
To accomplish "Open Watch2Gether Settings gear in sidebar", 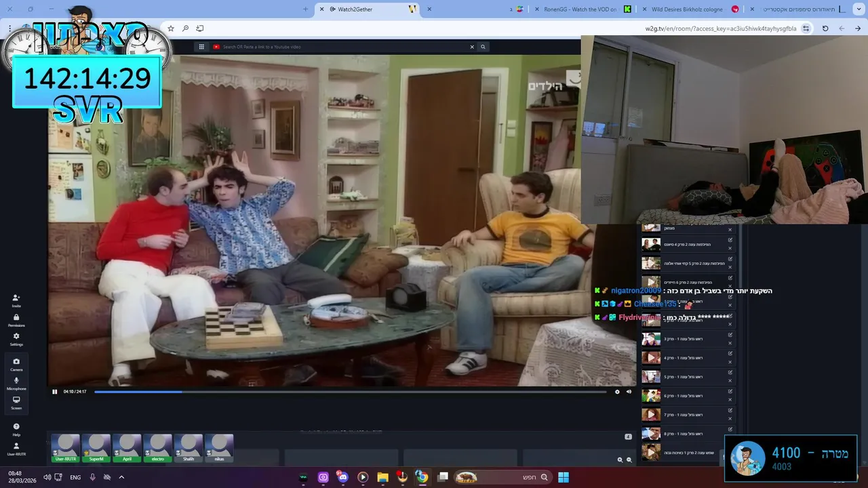I will coord(16,339).
